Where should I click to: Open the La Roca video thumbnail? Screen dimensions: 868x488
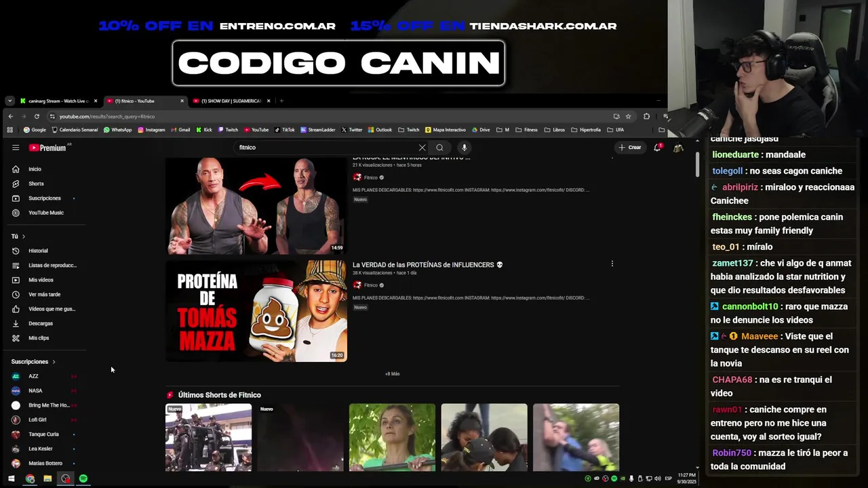tap(256, 206)
